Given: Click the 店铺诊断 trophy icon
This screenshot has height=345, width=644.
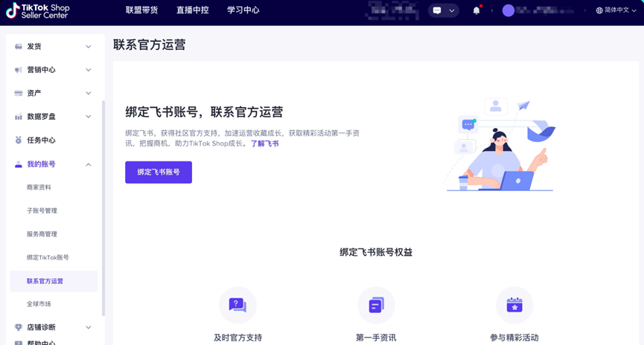Looking at the screenshot, I should coord(19,327).
